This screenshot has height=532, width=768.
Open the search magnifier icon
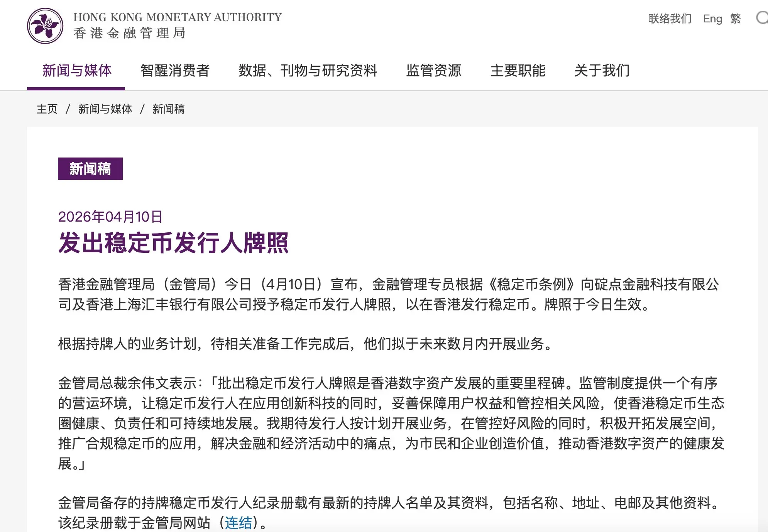(x=762, y=18)
